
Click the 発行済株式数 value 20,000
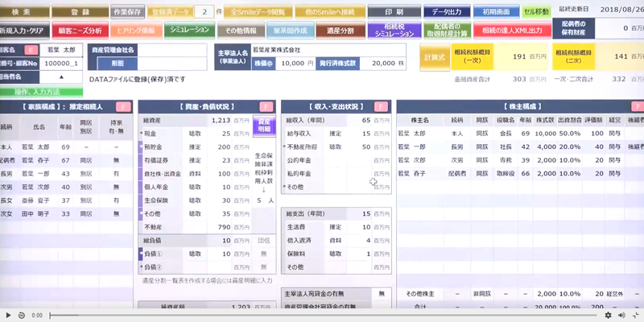383,64
